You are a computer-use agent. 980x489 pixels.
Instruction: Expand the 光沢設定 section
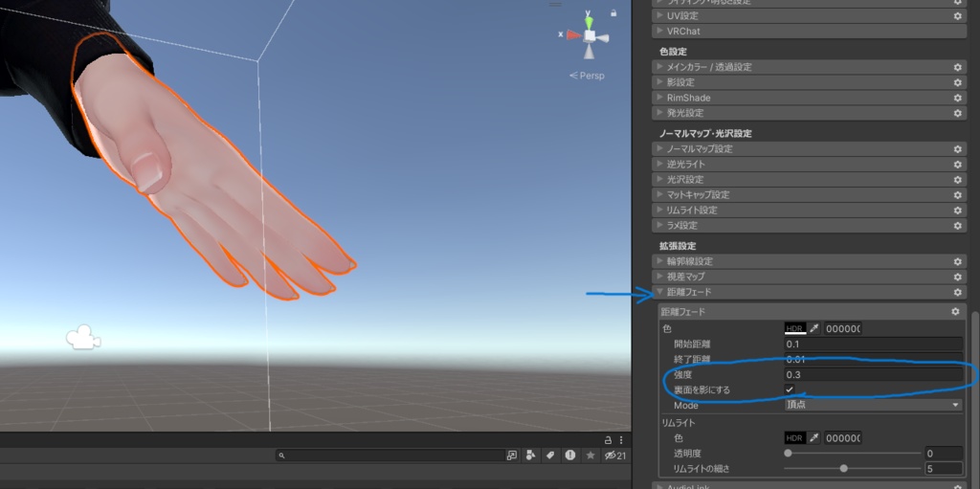tap(810, 180)
